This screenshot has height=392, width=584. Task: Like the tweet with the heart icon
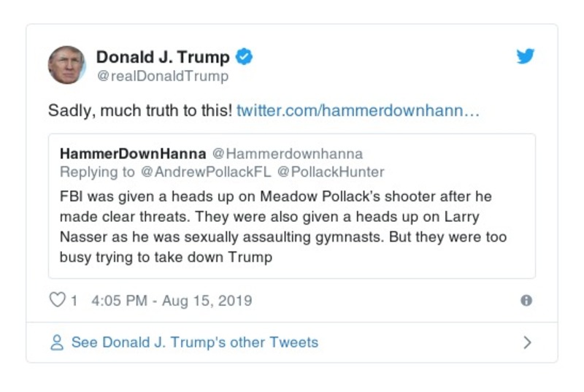click(x=57, y=300)
